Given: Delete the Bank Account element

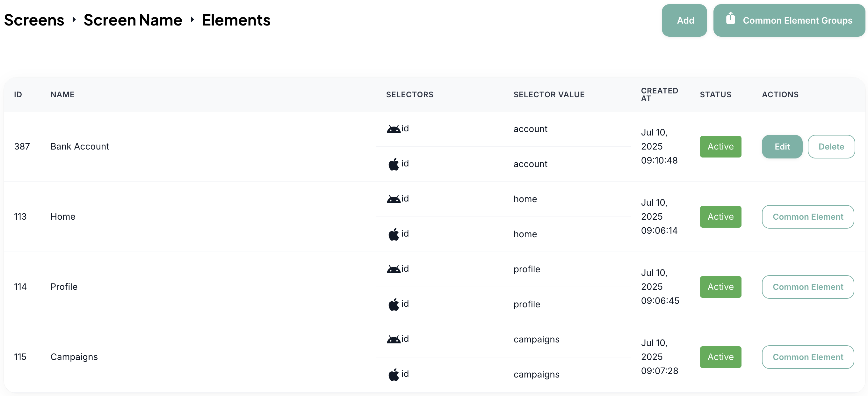Looking at the screenshot, I should (x=831, y=147).
